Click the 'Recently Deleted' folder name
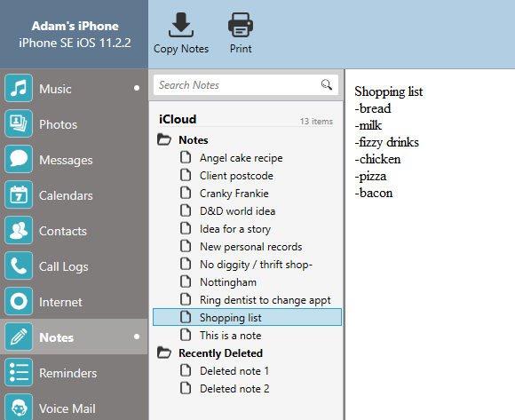This screenshot has width=515, height=420. click(220, 353)
